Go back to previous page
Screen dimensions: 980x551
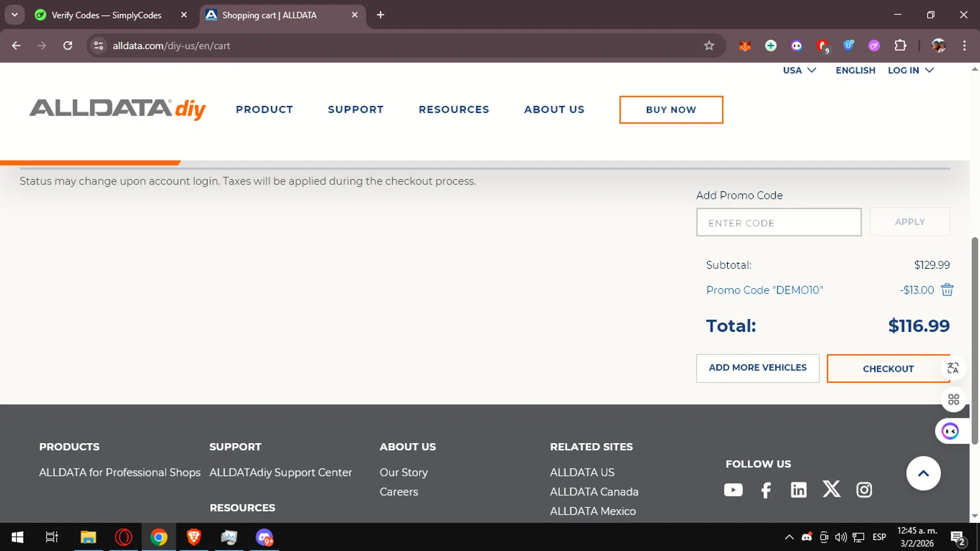click(x=16, y=46)
